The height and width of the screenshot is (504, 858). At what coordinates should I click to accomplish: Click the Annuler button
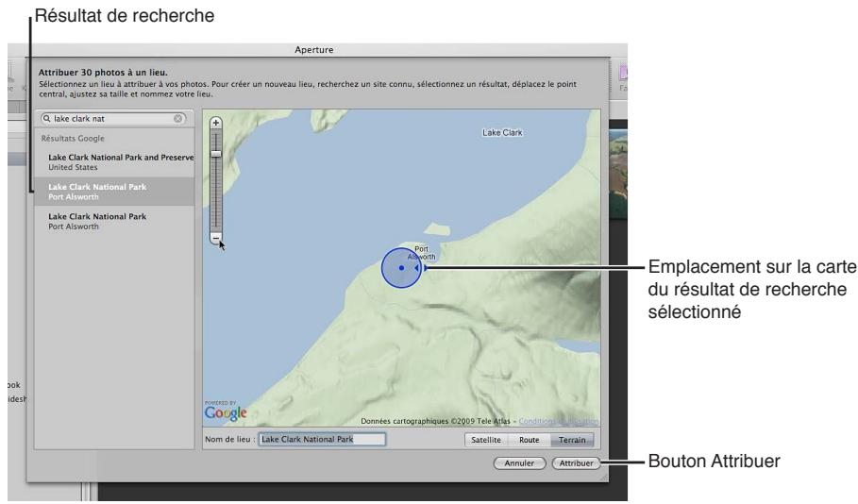pos(519,463)
